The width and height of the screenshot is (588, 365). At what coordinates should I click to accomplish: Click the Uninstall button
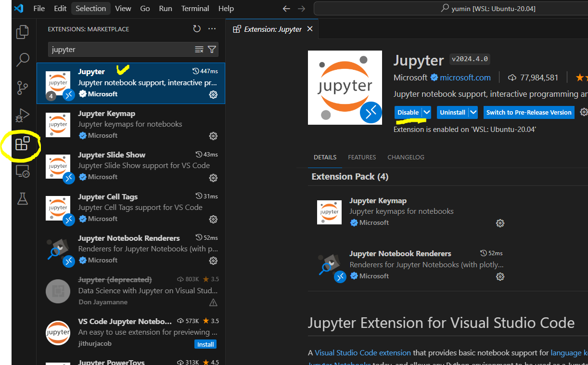[x=452, y=112]
